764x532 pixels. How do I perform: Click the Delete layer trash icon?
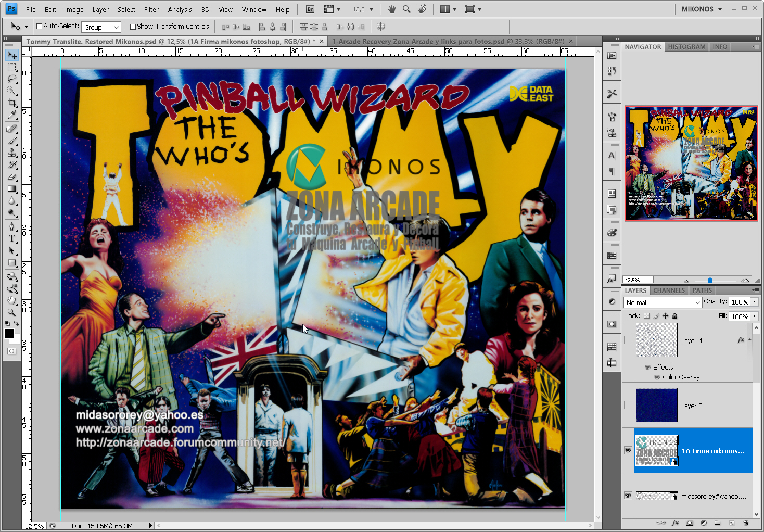pos(746,523)
